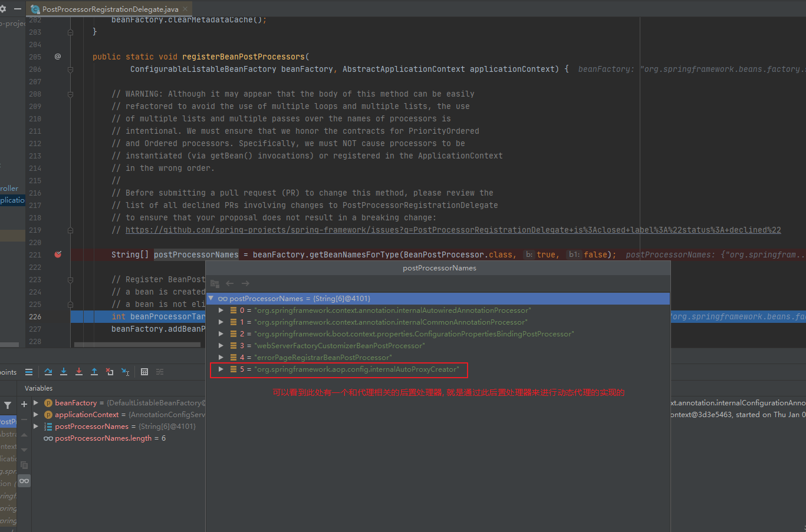Select the PostProcessorRegistrationDelegate.java editor tab
Viewport: 806px width, 532px height.
[110, 9]
